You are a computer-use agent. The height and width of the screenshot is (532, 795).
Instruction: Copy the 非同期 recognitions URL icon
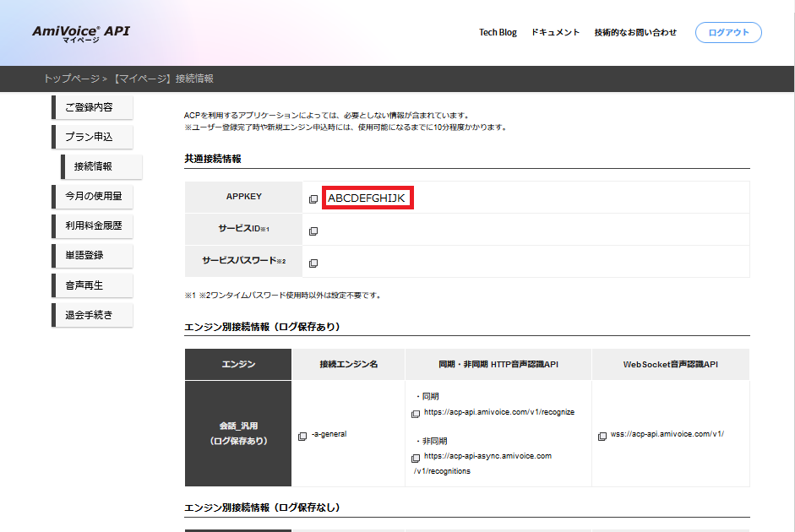(416, 458)
